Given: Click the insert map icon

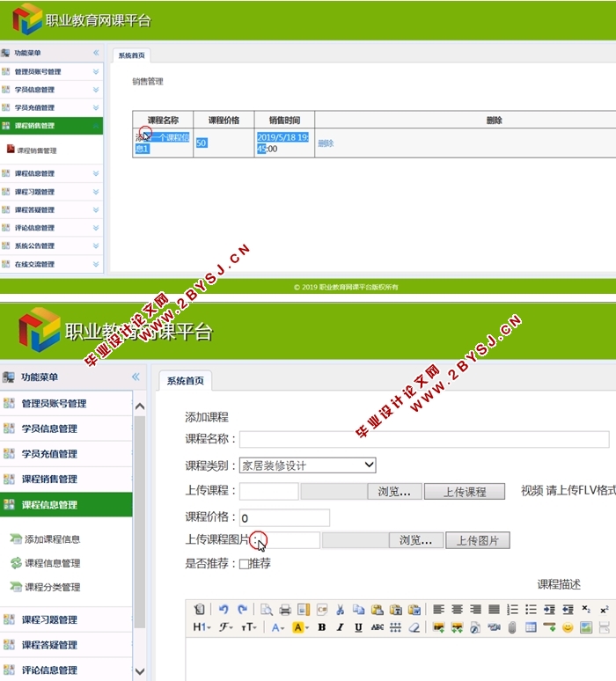Looking at the screenshot, I should [x=586, y=627].
